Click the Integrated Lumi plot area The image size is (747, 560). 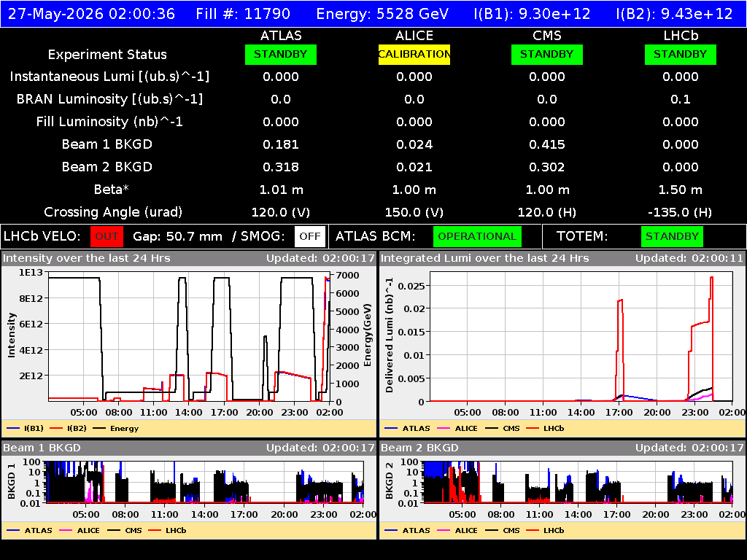[581, 337]
